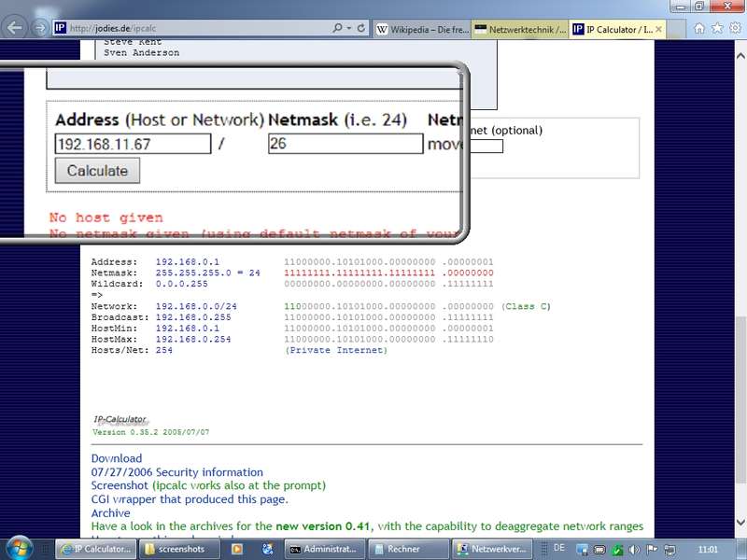
Task: Open the Download link
Action: (x=117, y=458)
